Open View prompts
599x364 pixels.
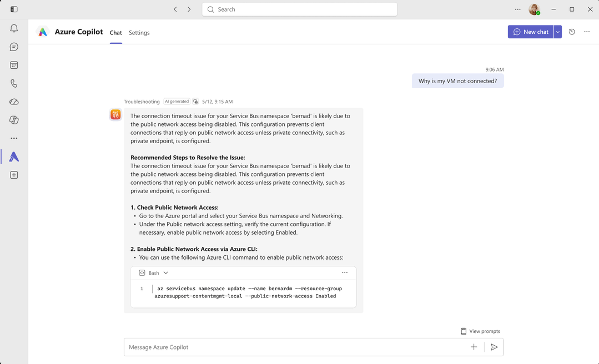tap(480, 331)
